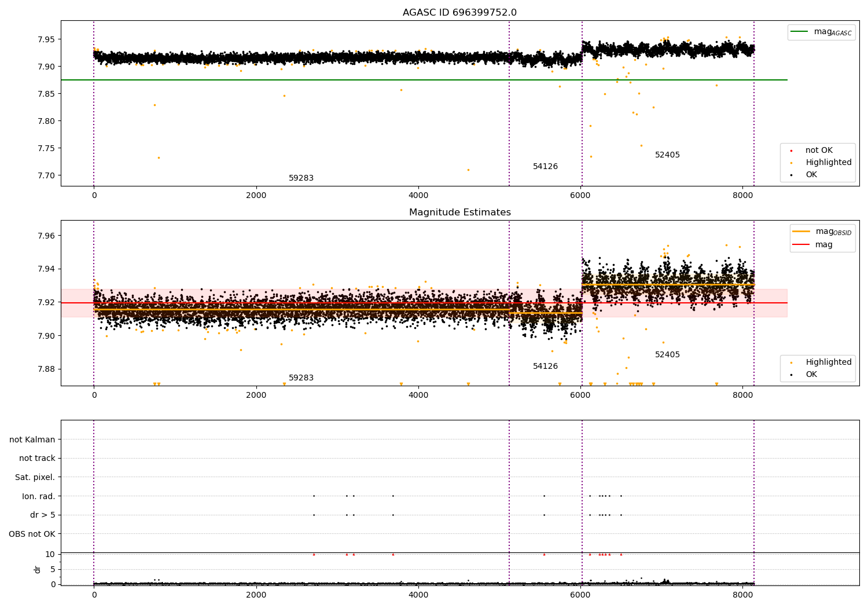Click x-axis tick 4000 under middle plot
The width and height of the screenshot is (868, 608).
click(x=418, y=395)
